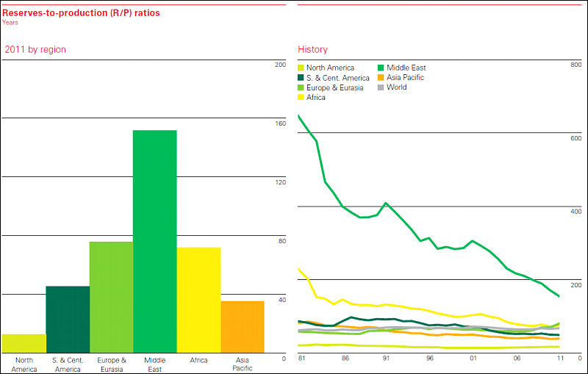Click the 40 axis value on bar chart
Image resolution: width=588 pixels, height=374 pixels.
tap(282, 300)
